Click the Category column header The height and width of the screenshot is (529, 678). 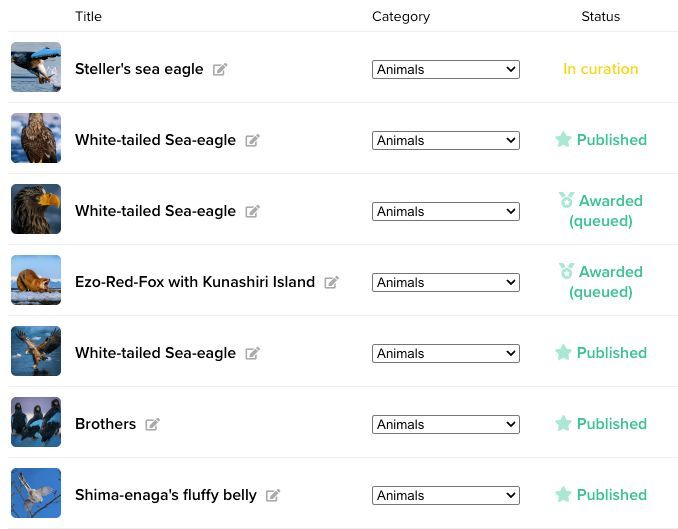[401, 16]
